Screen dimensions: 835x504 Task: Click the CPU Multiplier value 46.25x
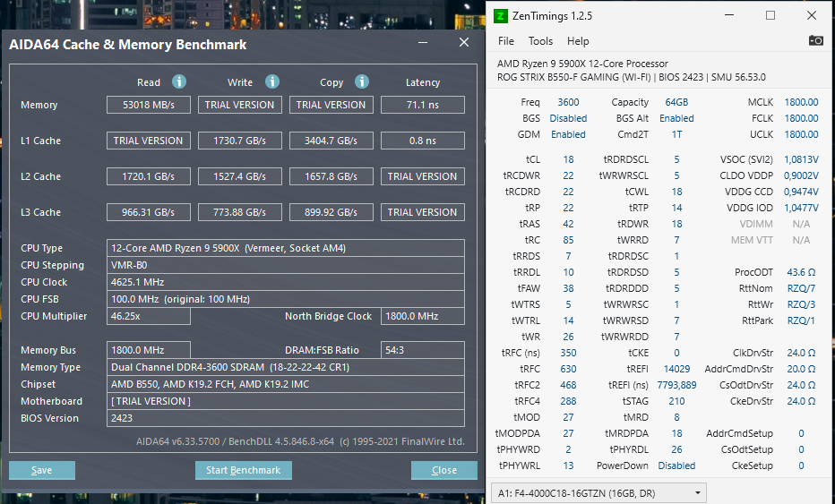(149, 316)
